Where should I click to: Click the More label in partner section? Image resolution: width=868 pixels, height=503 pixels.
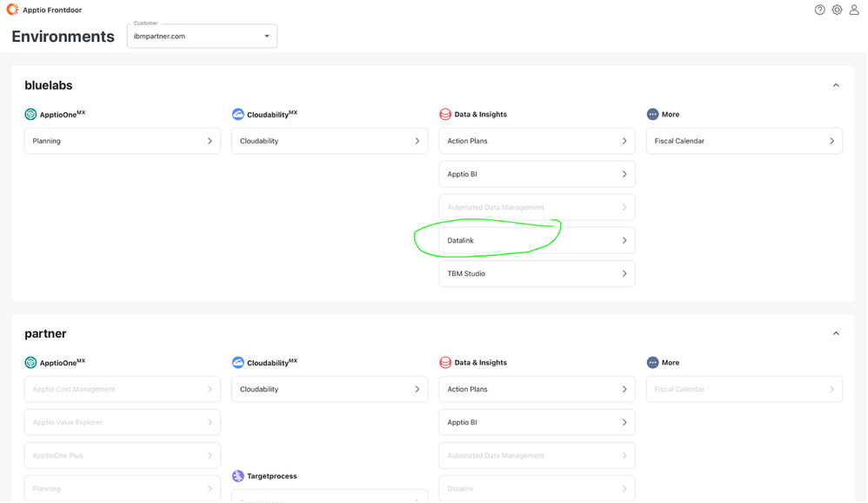671,362
